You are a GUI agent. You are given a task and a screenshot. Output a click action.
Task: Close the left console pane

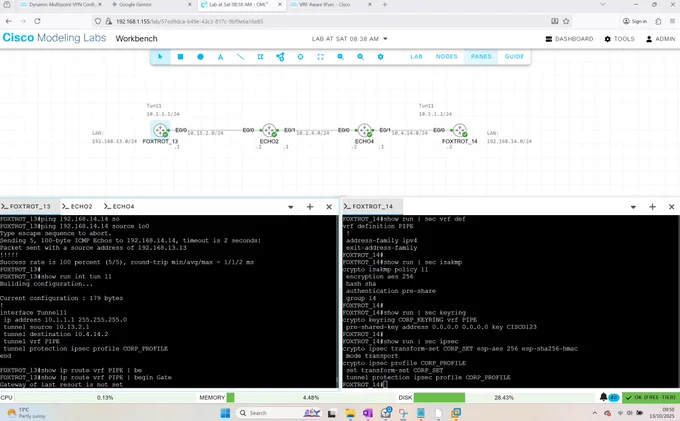point(329,207)
